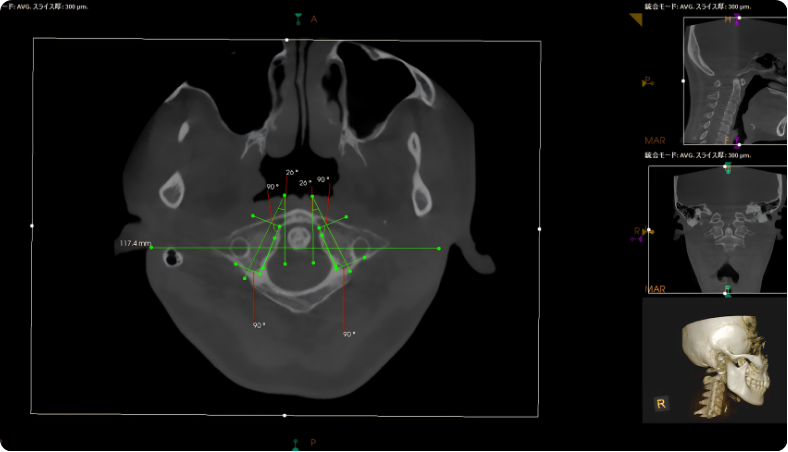Click the slice mode text above the coronal view
The width and height of the screenshot is (788, 452).
pos(698,155)
